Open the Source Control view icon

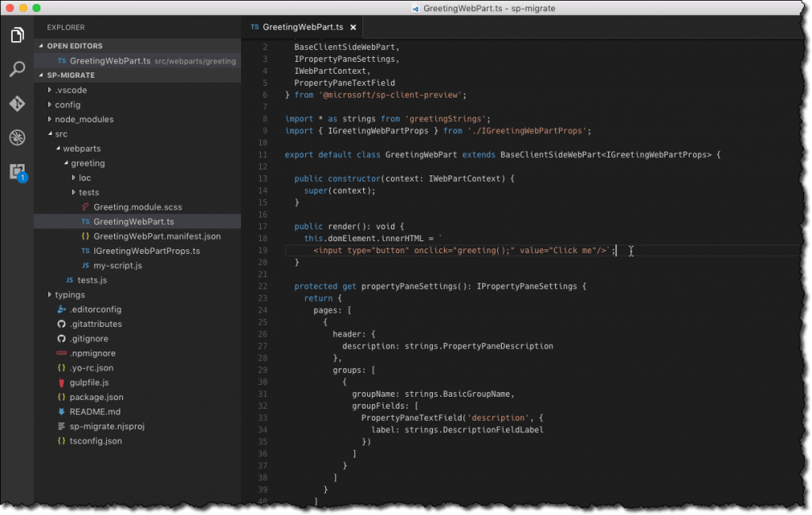[x=17, y=102]
